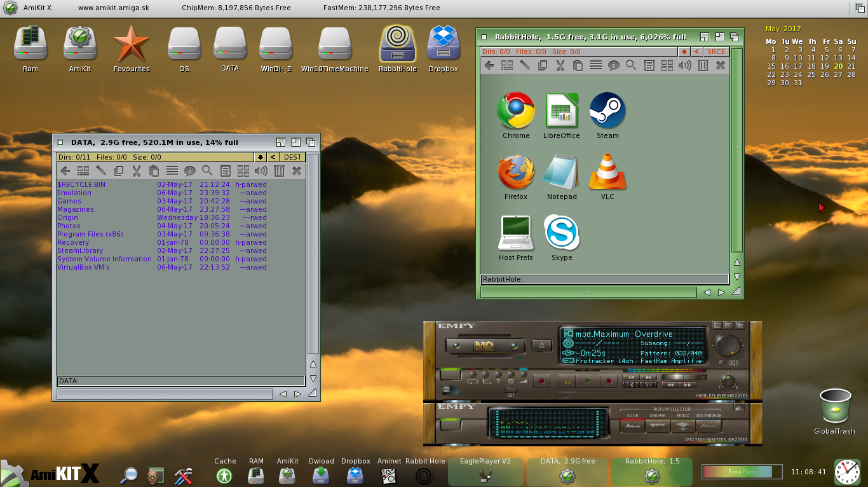Click the paste clipboard icon in DATA window
This screenshot has width=868, height=487.
(x=154, y=170)
